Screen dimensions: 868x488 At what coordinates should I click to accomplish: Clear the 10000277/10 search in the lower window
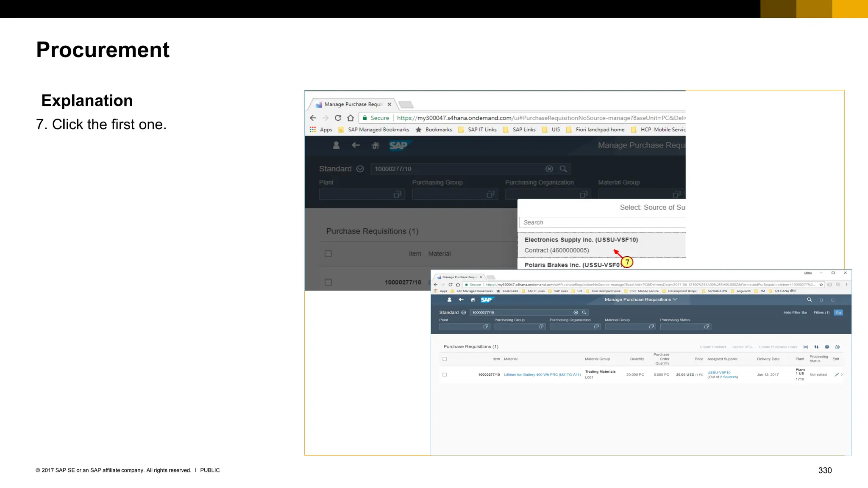pos(576,313)
